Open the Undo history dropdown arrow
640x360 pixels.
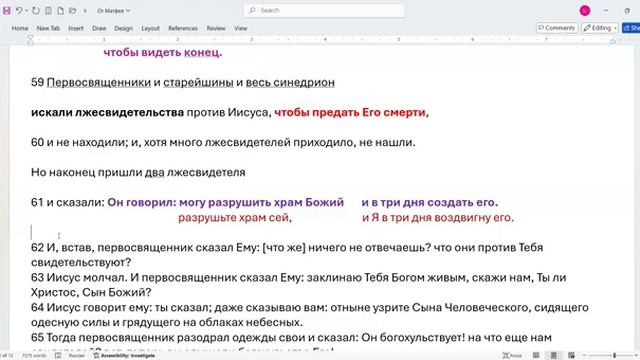(x=26, y=11)
